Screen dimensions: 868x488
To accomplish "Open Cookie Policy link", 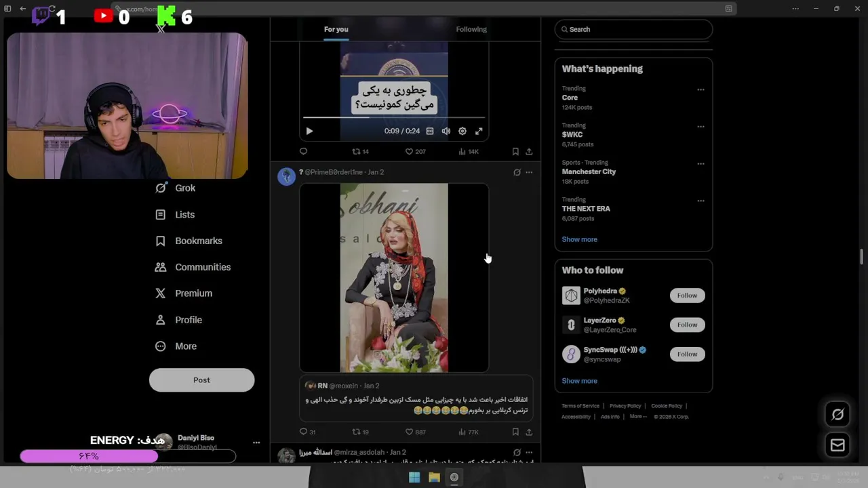I will tap(667, 406).
